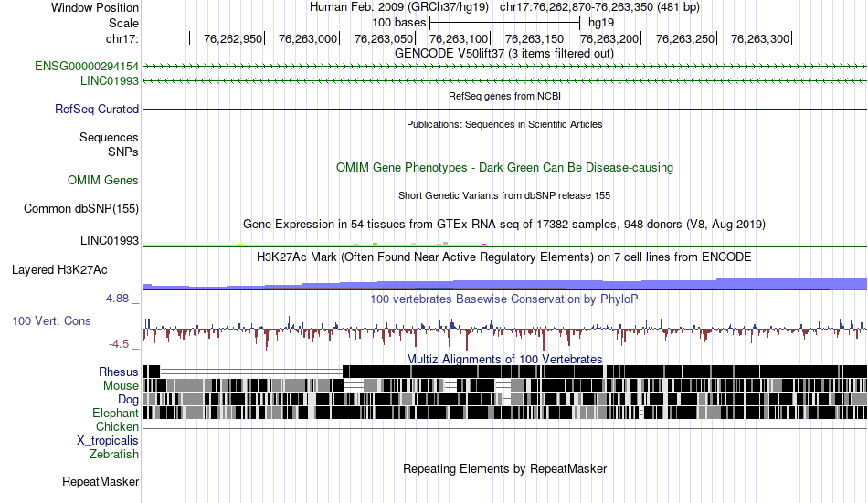868x503 pixels.
Task: Click the ENSG00000294154 gene track label
Action: click(x=87, y=67)
